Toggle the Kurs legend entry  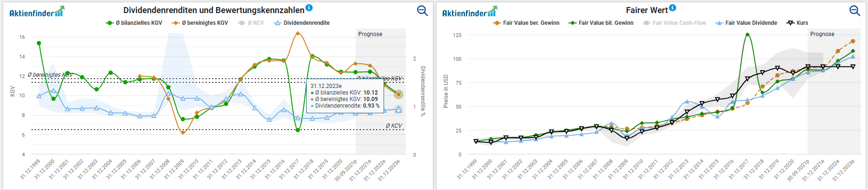point(798,23)
